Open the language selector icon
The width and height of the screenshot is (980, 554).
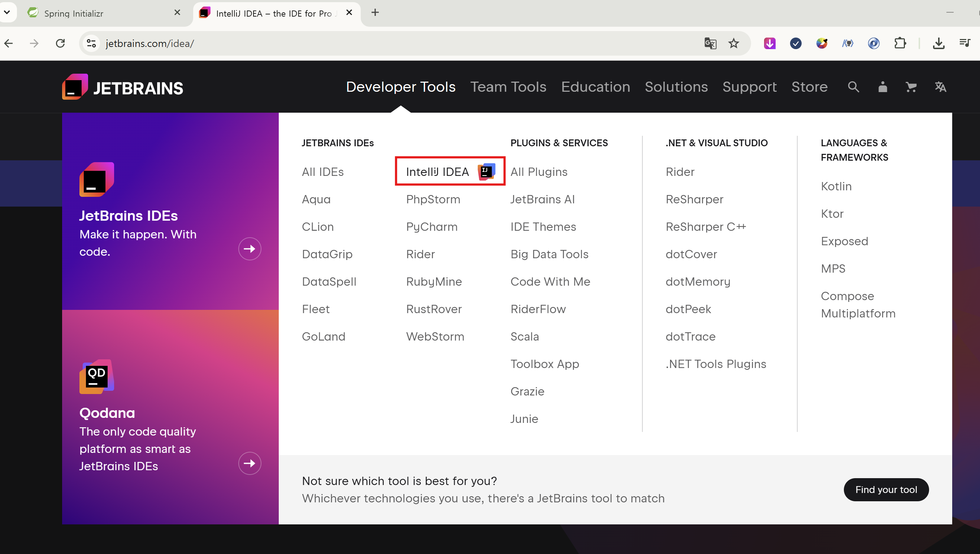(x=940, y=87)
